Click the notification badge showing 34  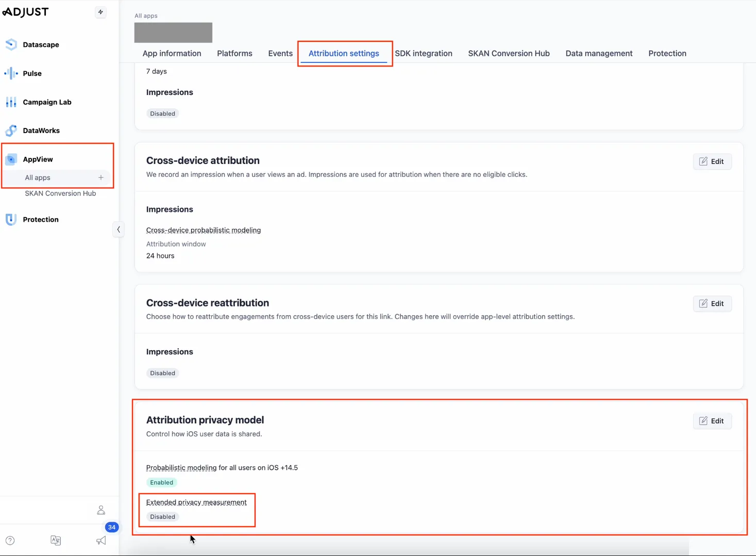point(112,527)
